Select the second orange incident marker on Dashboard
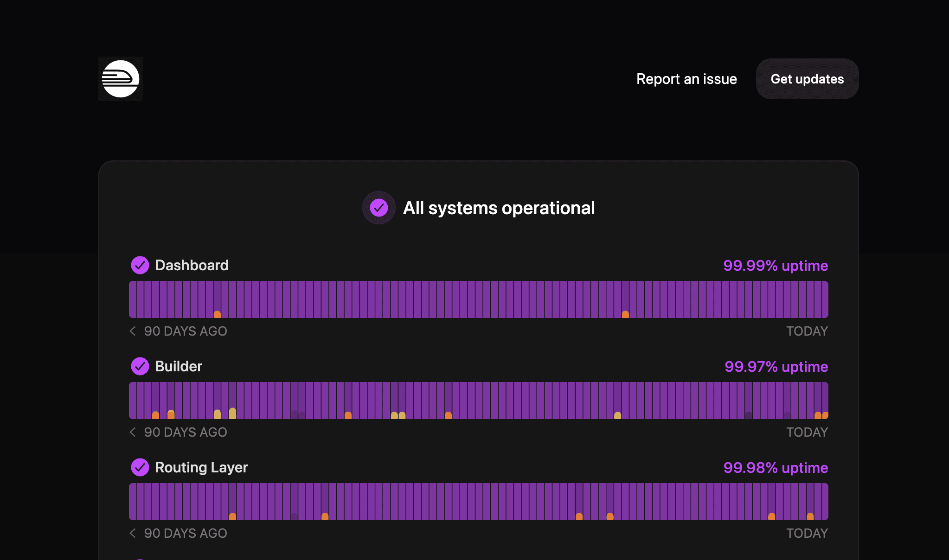 click(625, 314)
